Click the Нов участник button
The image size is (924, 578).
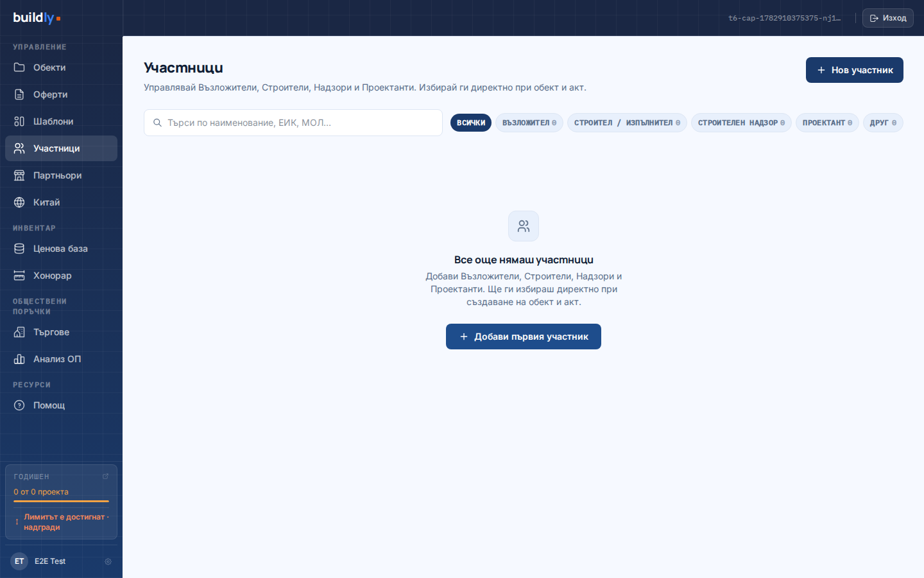tap(855, 70)
